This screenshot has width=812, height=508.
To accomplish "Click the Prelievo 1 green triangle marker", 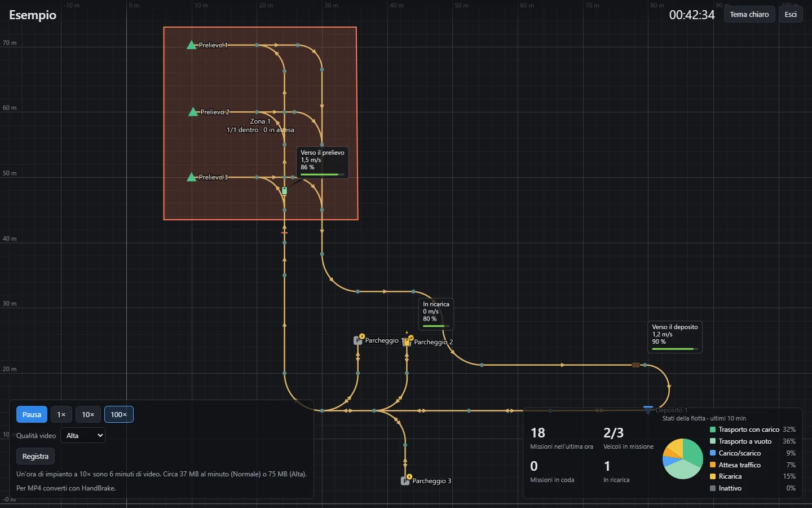I will [x=192, y=45].
